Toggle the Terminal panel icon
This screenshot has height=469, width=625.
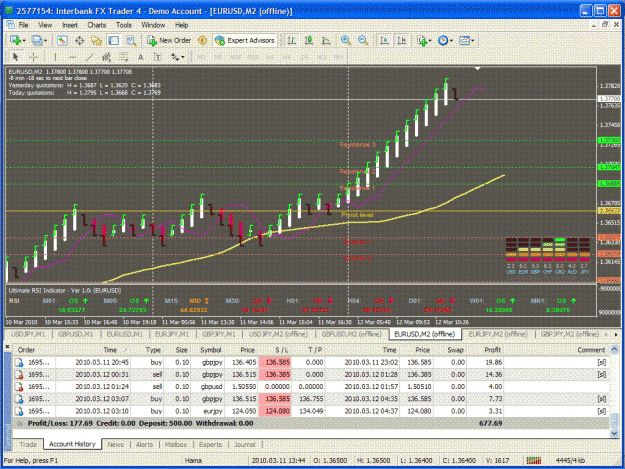tap(114, 40)
